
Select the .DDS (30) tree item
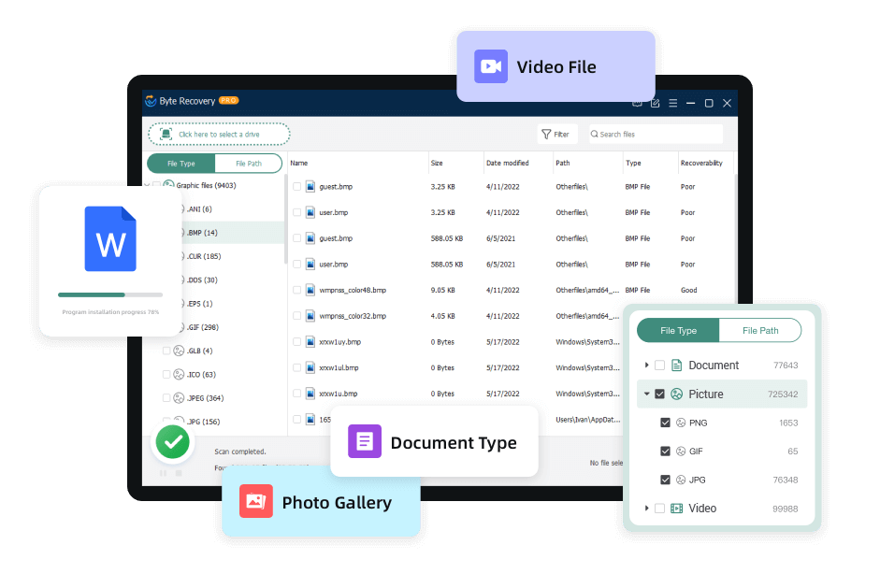coord(202,280)
